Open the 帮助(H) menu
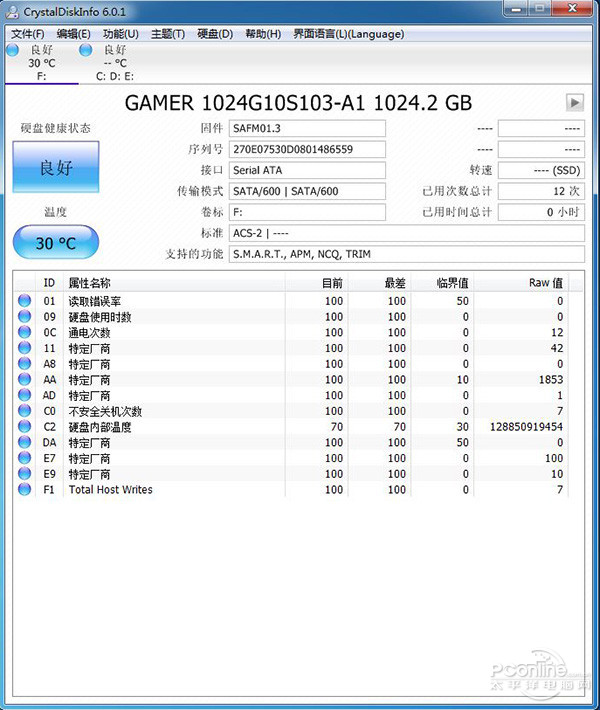600x710 pixels. tap(263, 34)
